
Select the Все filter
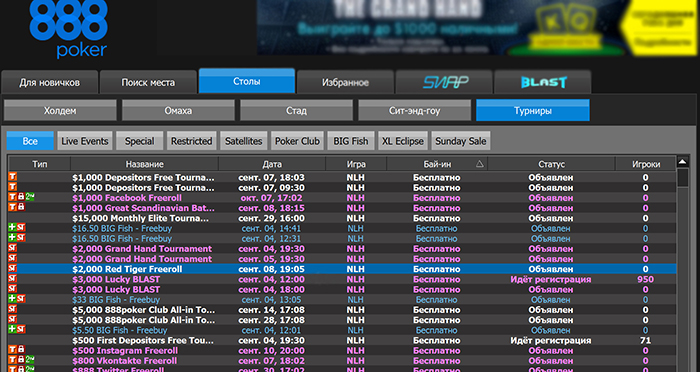(30, 141)
